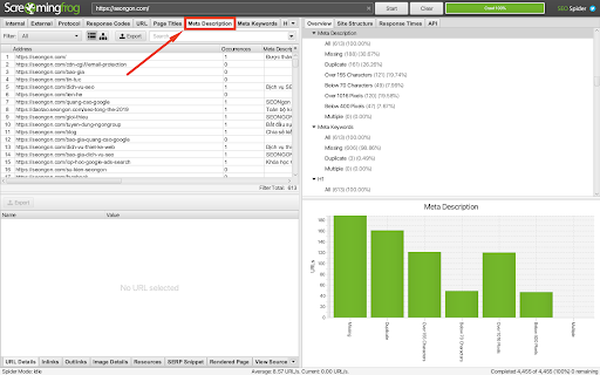Open the Outlinks bottom tab
The height and width of the screenshot is (375, 600).
[76, 362]
